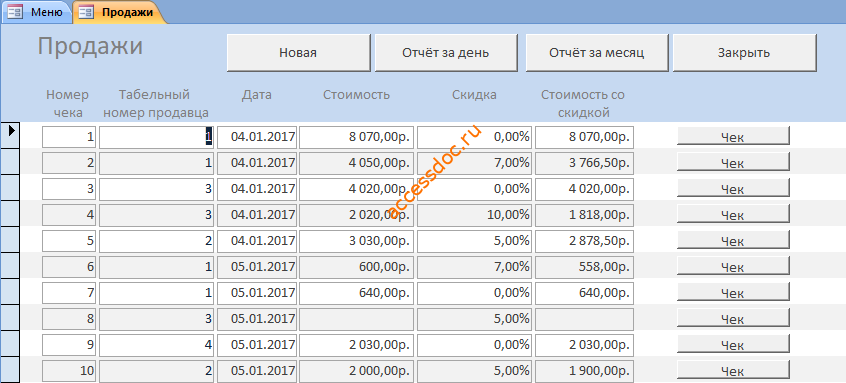This screenshot has width=846, height=383.
Task: Open Отчёт за день report
Action: pyautogui.click(x=446, y=53)
